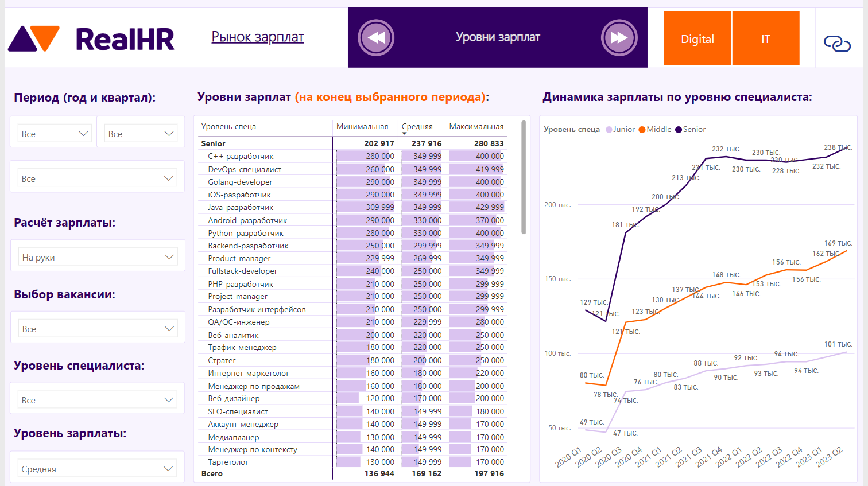This screenshot has width=868, height=486.
Task: Select the Веб-дизайнер row
Action: coord(352,398)
